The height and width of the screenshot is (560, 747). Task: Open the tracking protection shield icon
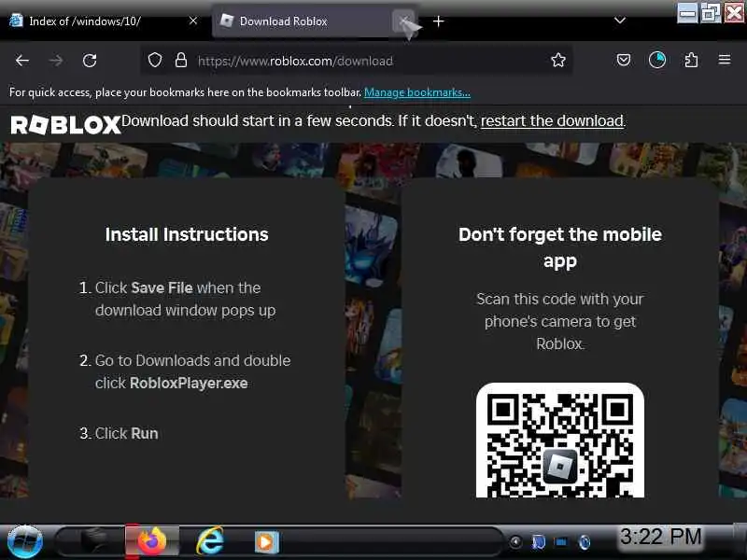tap(155, 61)
